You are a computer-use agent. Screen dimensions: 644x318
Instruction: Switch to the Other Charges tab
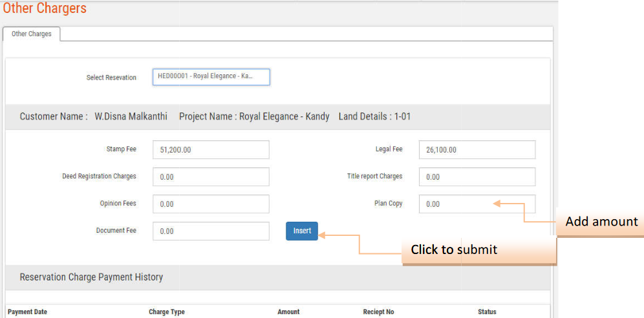tap(32, 34)
